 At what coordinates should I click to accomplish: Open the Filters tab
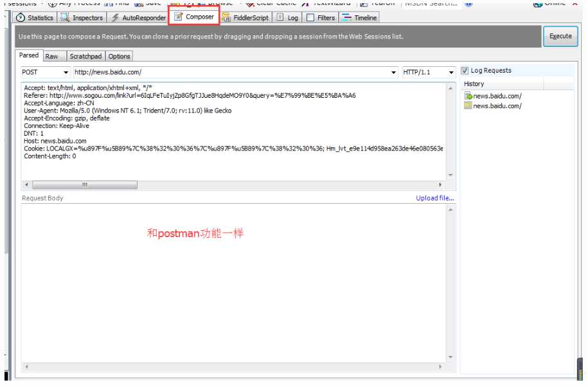click(321, 17)
